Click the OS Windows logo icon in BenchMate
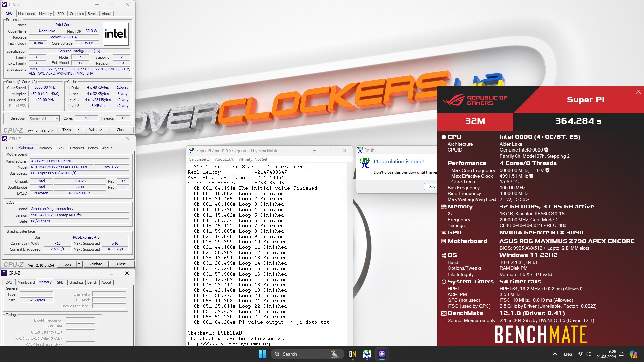This screenshot has height=362, width=644. pos(444,255)
